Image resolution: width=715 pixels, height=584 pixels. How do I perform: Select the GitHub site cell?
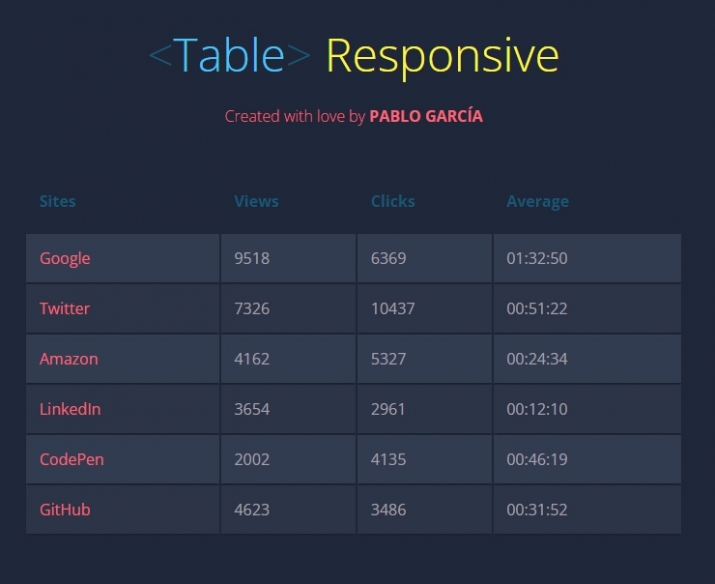click(123, 509)
